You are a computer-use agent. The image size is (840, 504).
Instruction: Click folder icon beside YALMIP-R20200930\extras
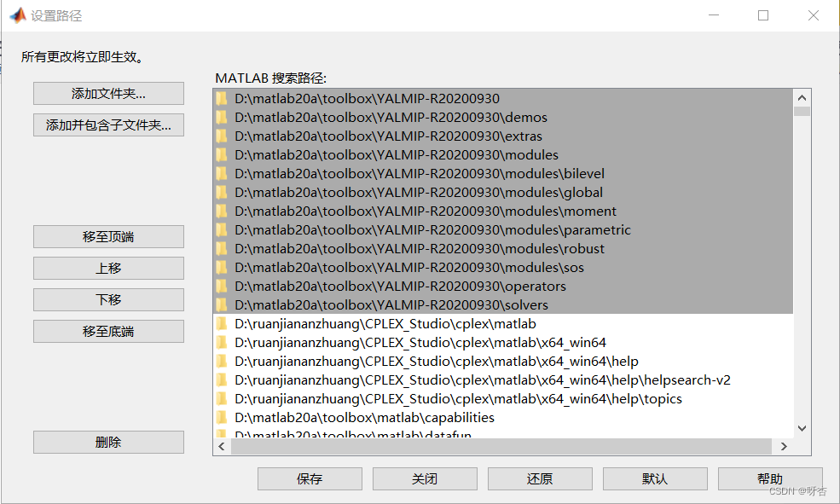pos(222,136)
